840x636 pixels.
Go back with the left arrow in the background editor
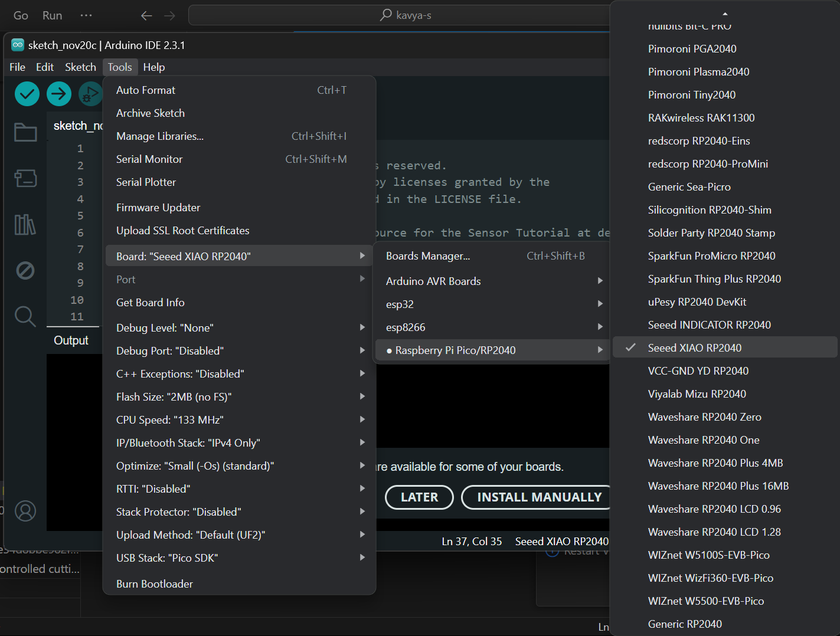(146, 16)
